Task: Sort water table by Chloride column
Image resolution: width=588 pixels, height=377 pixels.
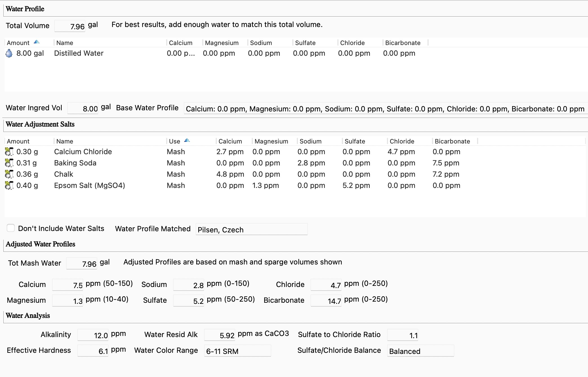Action: click(x=360, y=43)
